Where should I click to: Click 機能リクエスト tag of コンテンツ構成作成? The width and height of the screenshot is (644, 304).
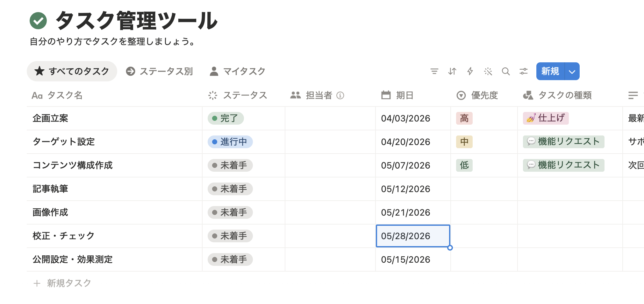pos(564,165)
